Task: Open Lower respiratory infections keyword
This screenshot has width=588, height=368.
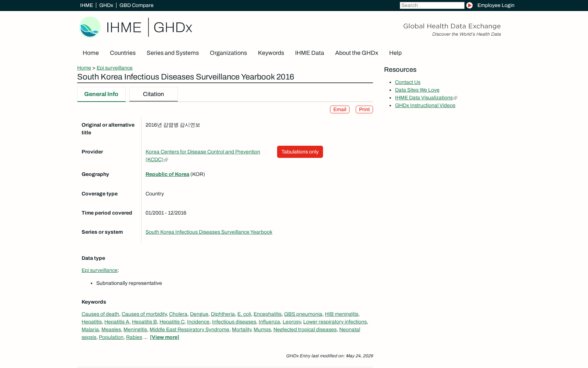Action: pyautogui.click(x=335, y=322)
